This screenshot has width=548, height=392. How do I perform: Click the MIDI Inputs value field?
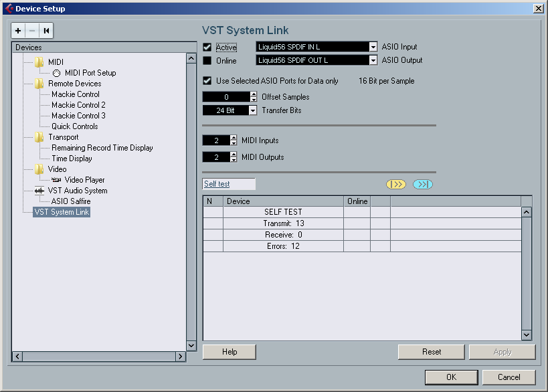click(216, 140)
